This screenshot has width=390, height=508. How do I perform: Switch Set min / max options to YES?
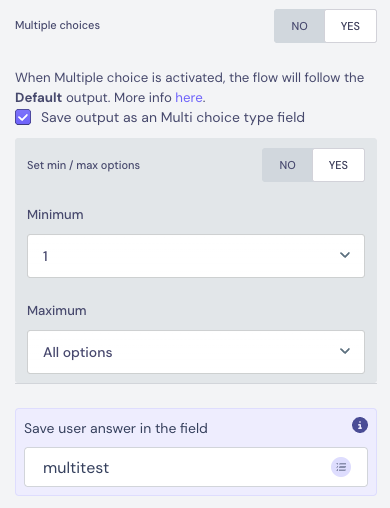[338, 165]
